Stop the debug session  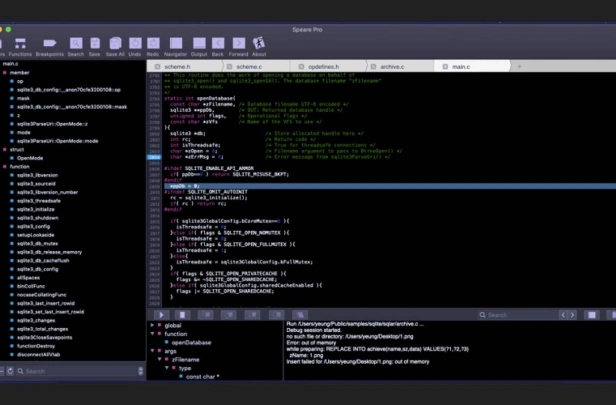coord(182,315)
